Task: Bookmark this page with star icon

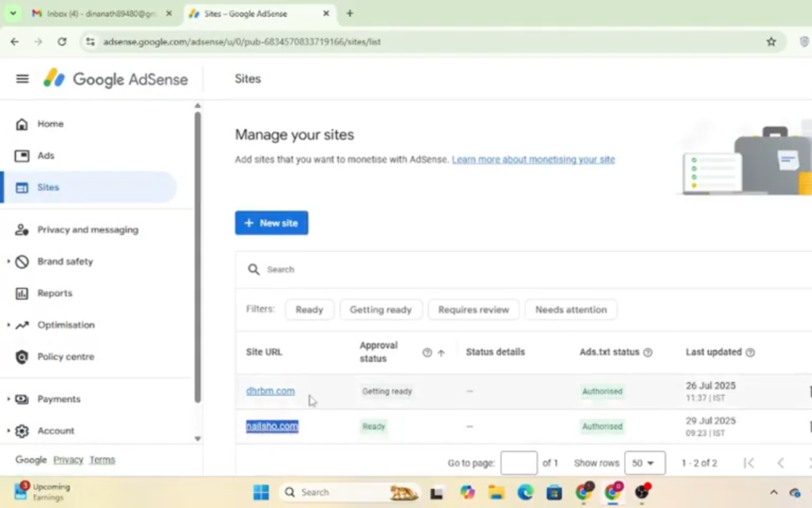Action: [771, 41]
